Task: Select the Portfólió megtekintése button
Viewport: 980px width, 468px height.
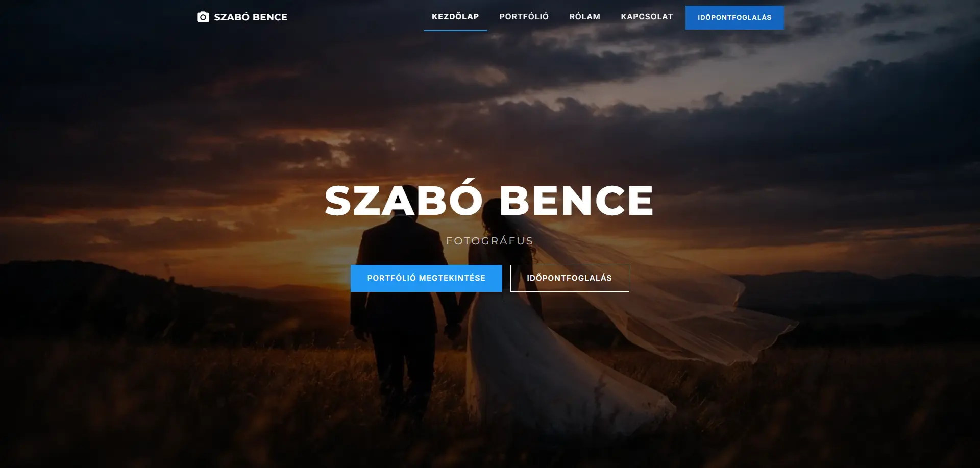Action: (x=426, y=278)
